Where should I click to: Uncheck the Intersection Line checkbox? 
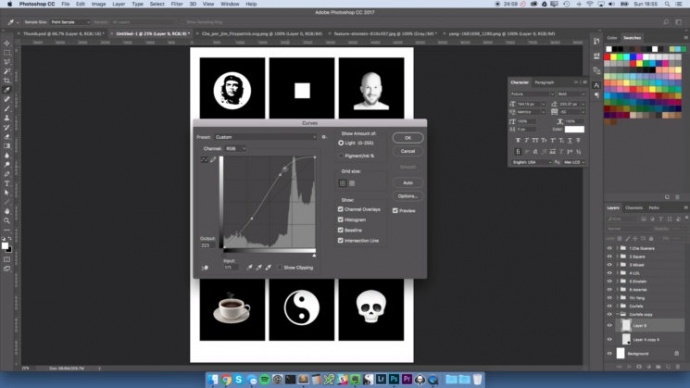point(340,241)
